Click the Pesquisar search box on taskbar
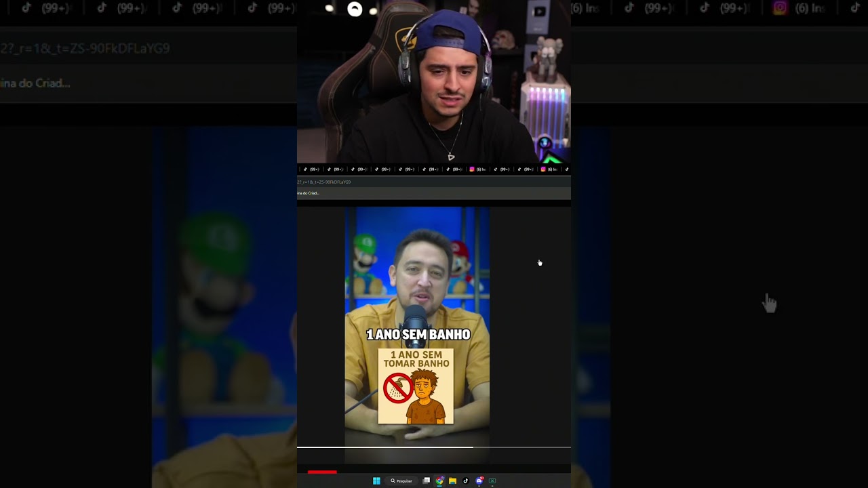The width and height of the screenshot is (868, 488). (401, 481)
